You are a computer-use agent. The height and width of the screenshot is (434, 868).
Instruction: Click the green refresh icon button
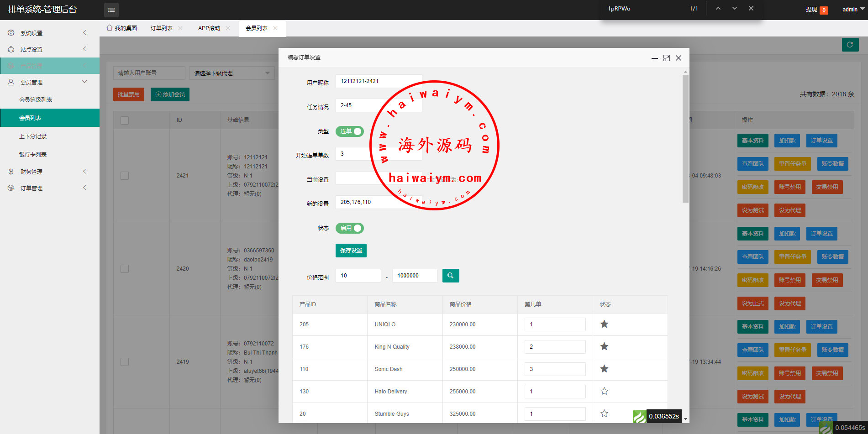[850, 45]
